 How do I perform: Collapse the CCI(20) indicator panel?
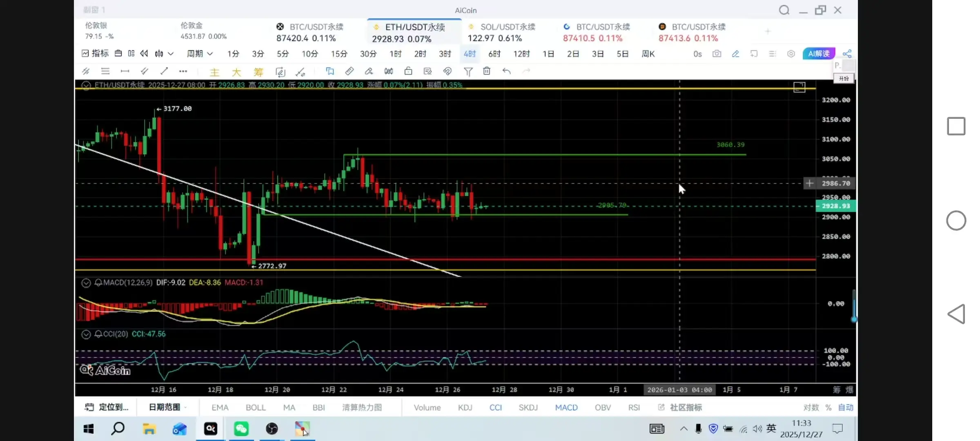[86, 334]
